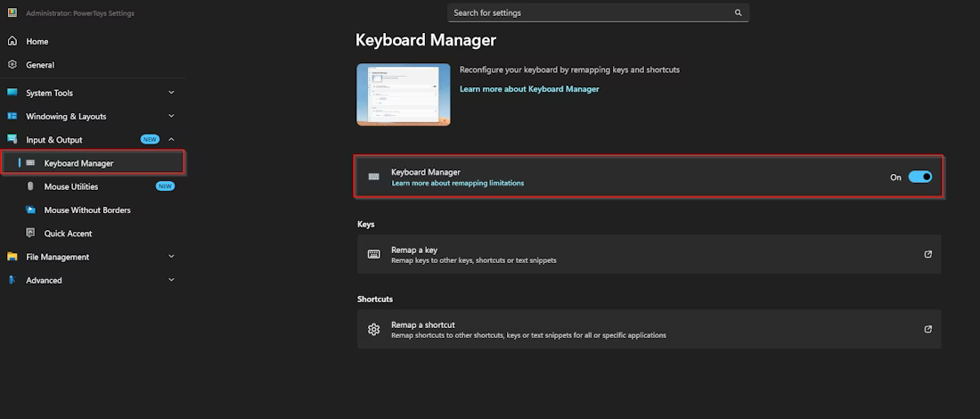This screenshot has height=419, width=980.
Task: Click the Keyboard Manager sidebar icon
Action: pos(30,163)
